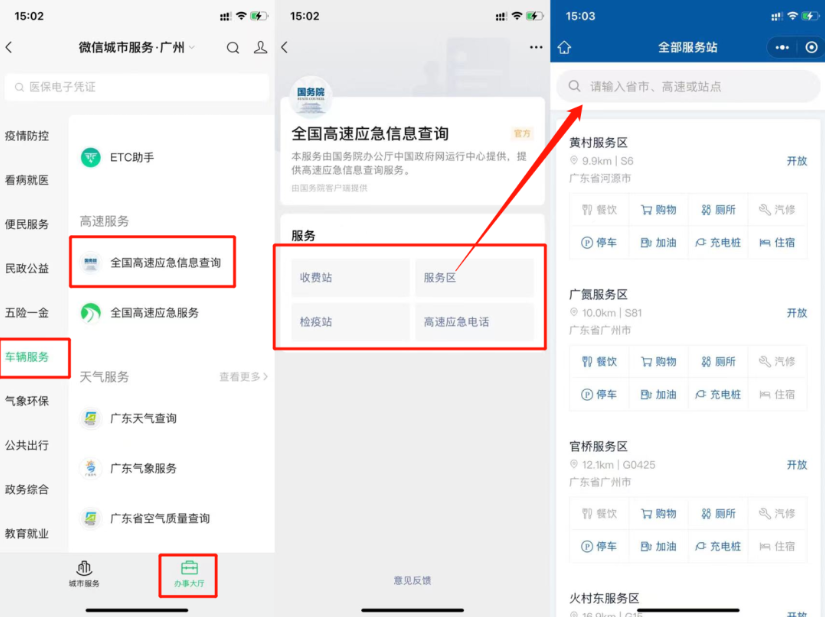Click the 开放 status of 广氮服务区
The image size is (825, 622).
click(x=797, y=313)
